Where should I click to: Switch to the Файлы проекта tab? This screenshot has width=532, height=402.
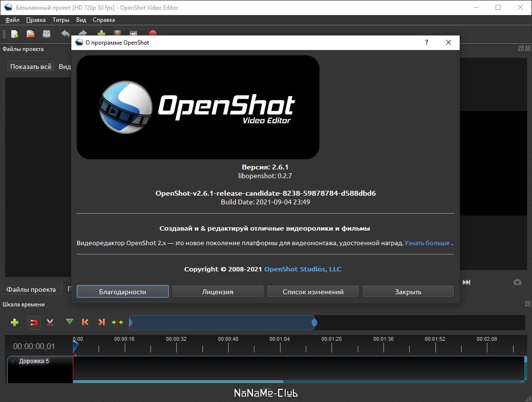tap(31, 289)
